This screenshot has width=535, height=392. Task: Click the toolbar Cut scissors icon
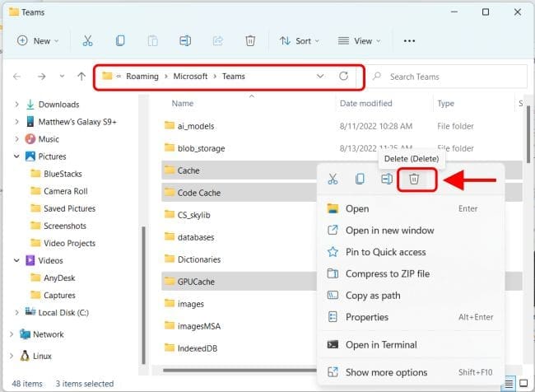pyautogui.click(x=86, y=40)
